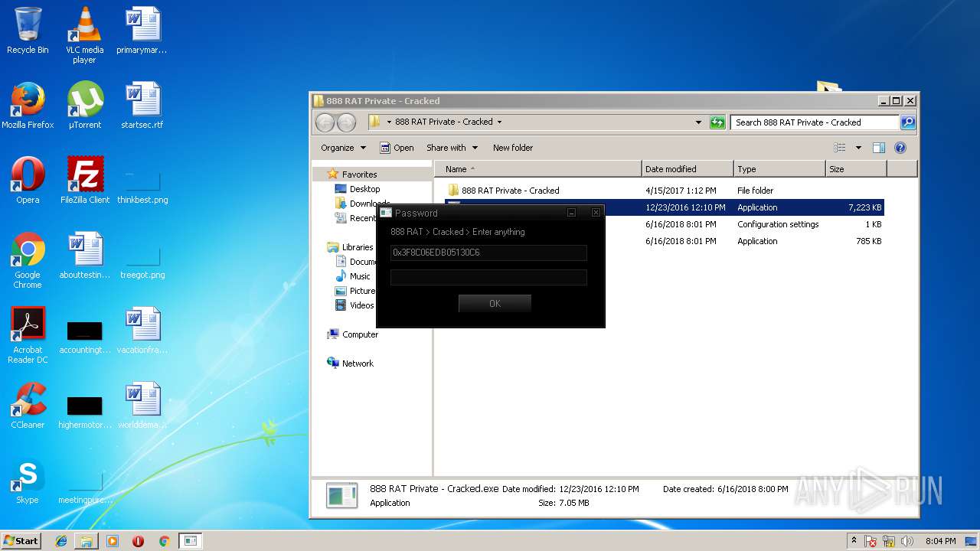Viewport: 980px width, 551px height.
Task: Open the Share with dropdown
Action: click(452, 148)
